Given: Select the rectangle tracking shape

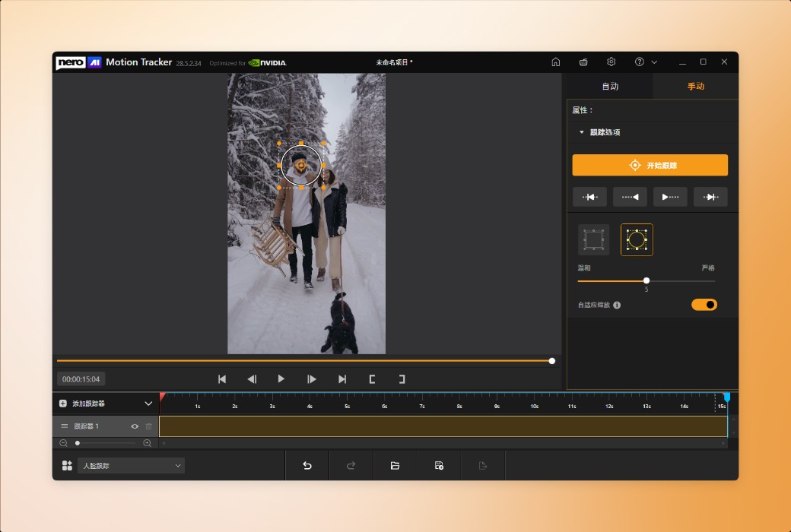Looking at the screenshot, I should (593, 239).
